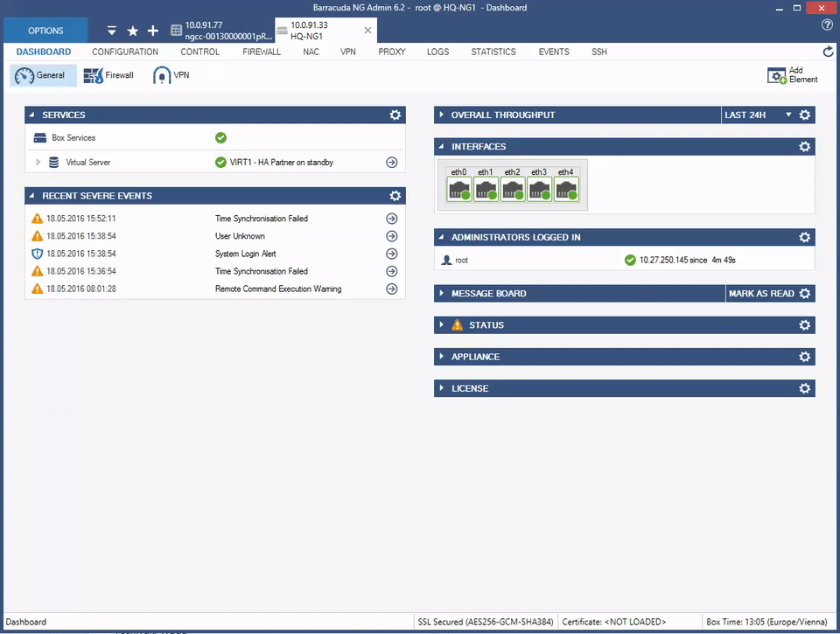
Task: Click the SSL Secured status bar entry
Action: point(486,622)
